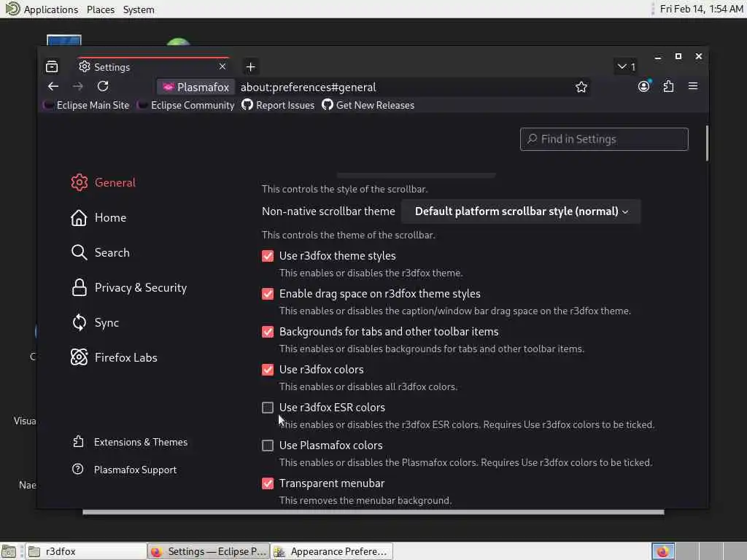Click the forward navigation arrow
Image resolution: width=747 pixels, height=560 pixels.
click(77, 86)
